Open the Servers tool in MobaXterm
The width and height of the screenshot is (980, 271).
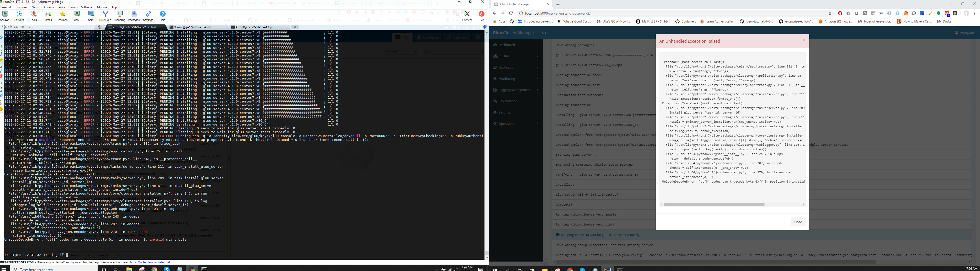point(19,16)
